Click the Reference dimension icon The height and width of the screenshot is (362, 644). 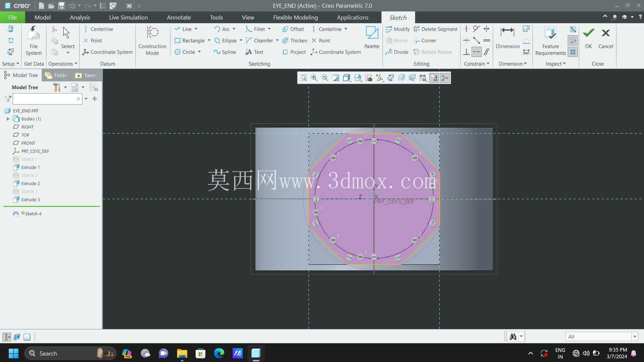click(x=526, y=52)
